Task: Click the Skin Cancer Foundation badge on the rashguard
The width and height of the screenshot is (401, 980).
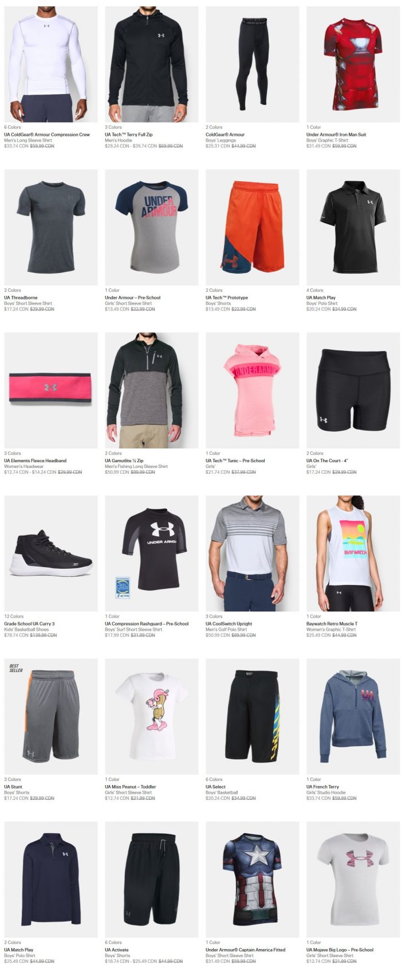Action: pyautogui.click(x=123, y=588)
